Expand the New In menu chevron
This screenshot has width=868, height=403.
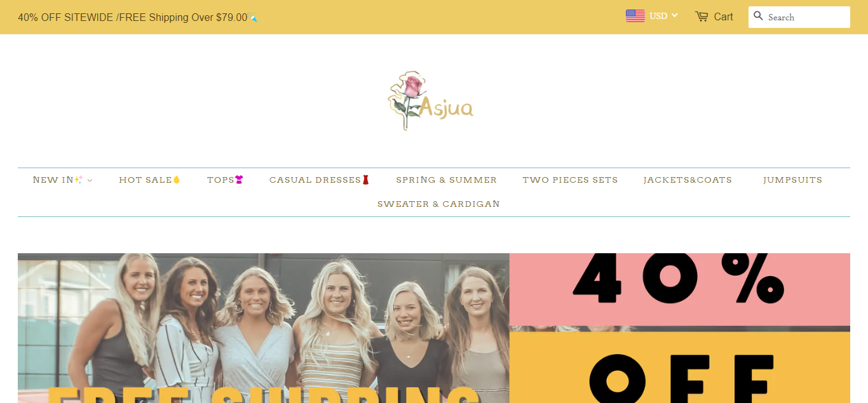[x=90, y=181]
